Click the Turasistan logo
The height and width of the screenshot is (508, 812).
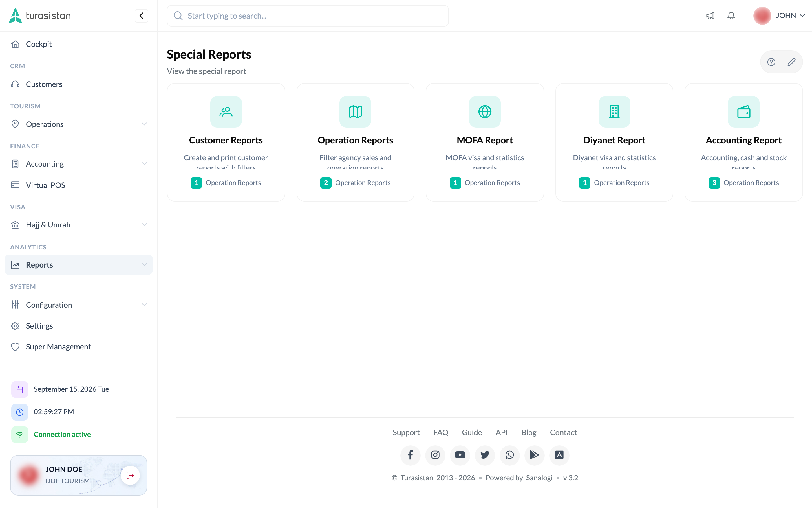40,16
